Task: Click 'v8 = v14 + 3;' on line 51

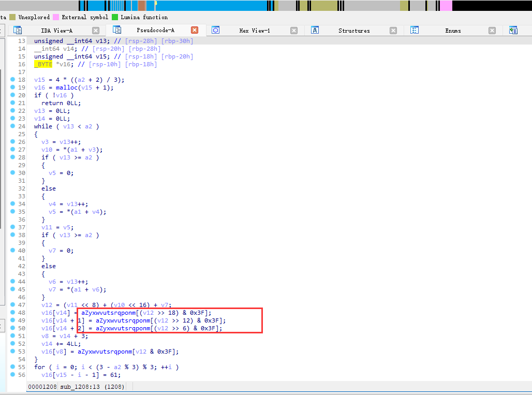Action: pos(65,336)
